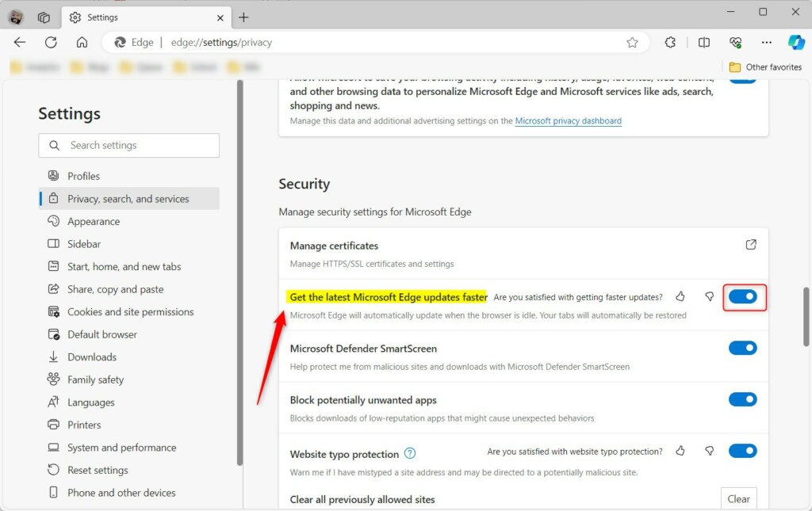Open Manage certificates external link icon
Viewport: 812px width, 511px height.
pos(751,245)
